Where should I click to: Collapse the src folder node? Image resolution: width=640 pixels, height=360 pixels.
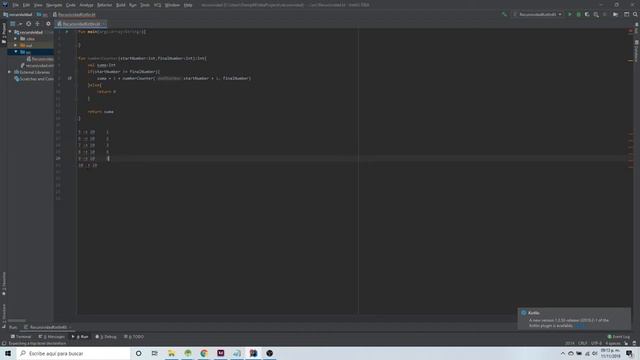coord(16,52)
